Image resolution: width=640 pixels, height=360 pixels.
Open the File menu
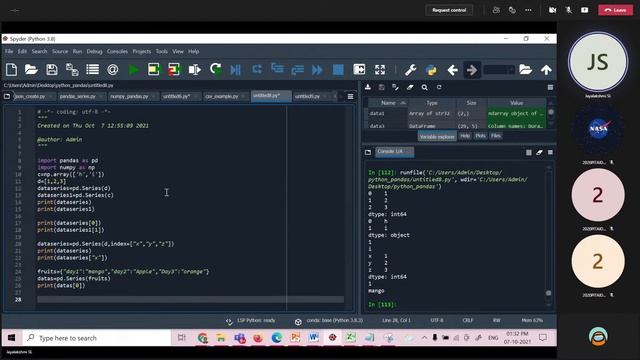[9, 51]
